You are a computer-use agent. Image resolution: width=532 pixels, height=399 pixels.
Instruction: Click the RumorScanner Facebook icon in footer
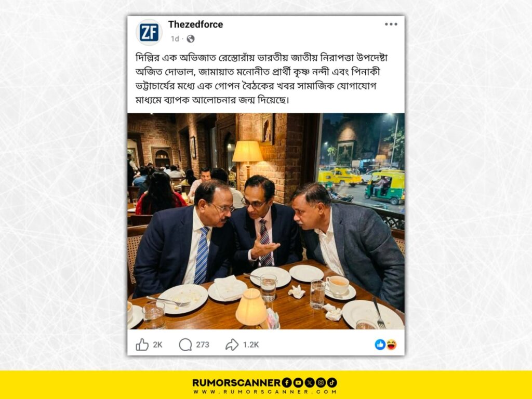[x=287, y=383]
